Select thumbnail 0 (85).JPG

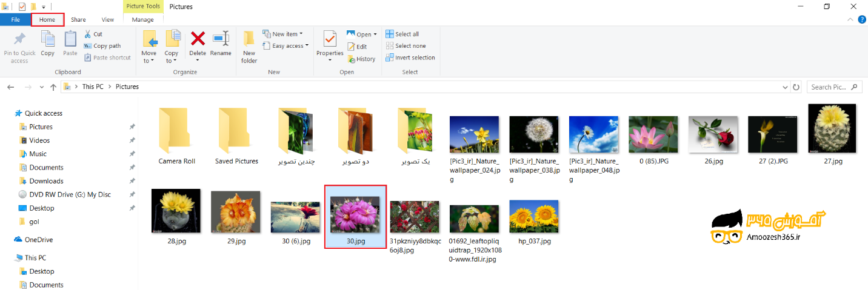pyautogui.click(x=653, y=140)
